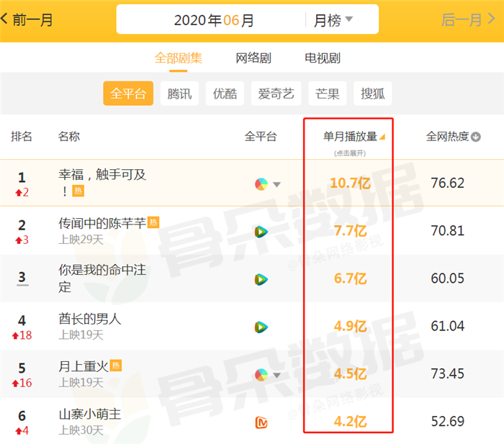Switch to the 电视剧 tab
This screenshot has width=504, height=444.
point(322,58)
